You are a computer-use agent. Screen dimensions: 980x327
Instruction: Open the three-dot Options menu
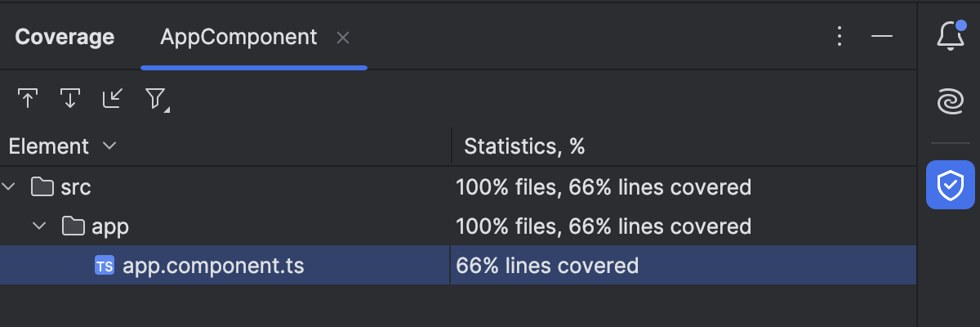coord(839,37)
